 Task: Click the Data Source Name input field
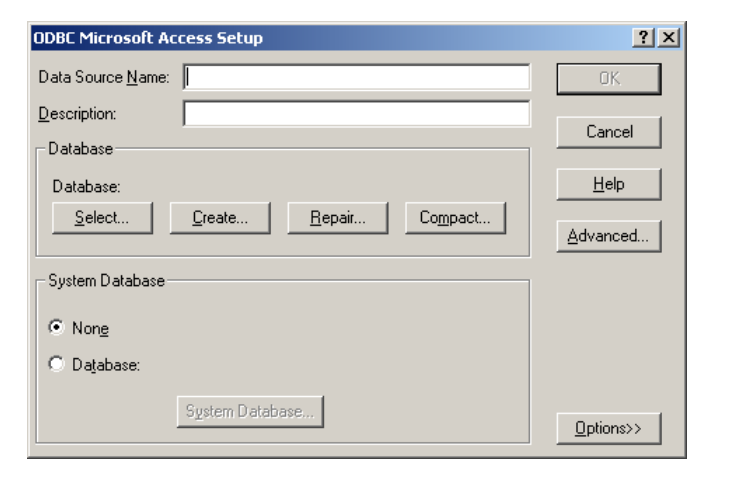(357, 77)
